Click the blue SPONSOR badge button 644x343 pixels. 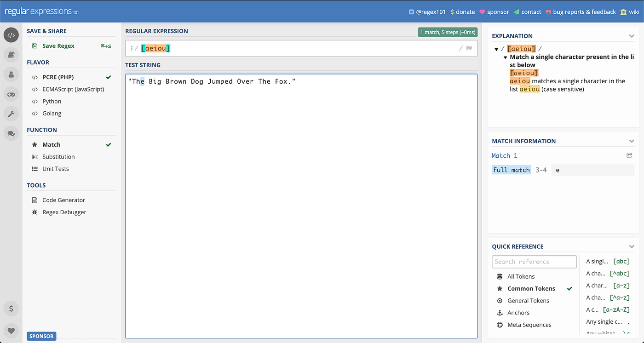(x=41, y=336)
